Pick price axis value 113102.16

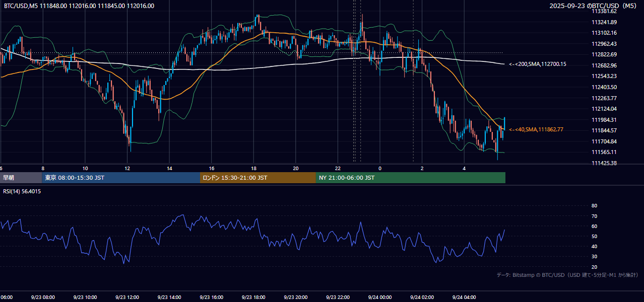tap(604, 33)
